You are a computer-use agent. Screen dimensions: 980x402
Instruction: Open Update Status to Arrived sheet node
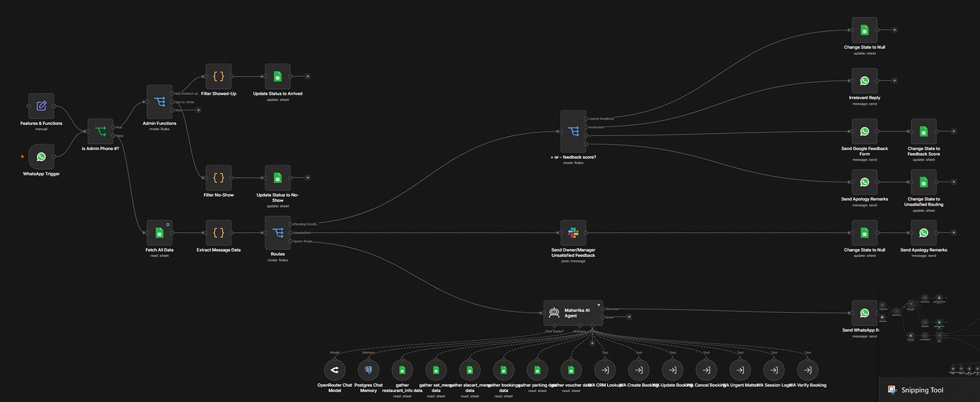pos(278,76)
